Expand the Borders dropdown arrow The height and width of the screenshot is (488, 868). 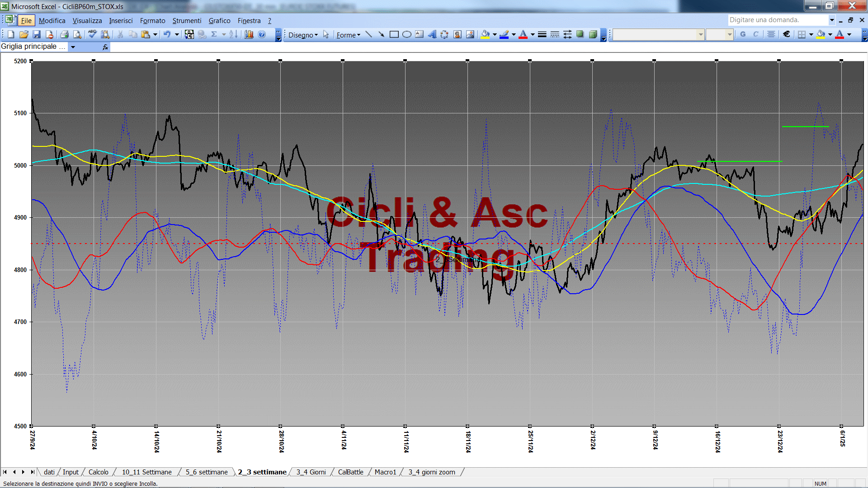pos(811,34)
